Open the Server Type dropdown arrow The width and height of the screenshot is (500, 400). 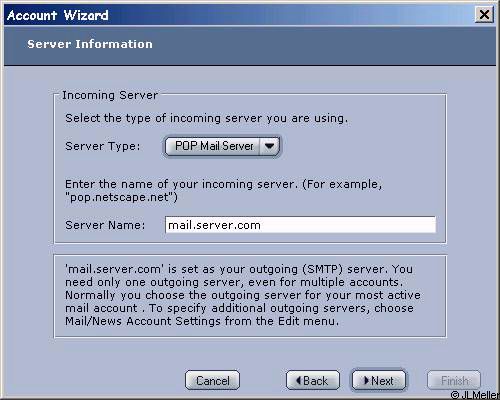269,146
